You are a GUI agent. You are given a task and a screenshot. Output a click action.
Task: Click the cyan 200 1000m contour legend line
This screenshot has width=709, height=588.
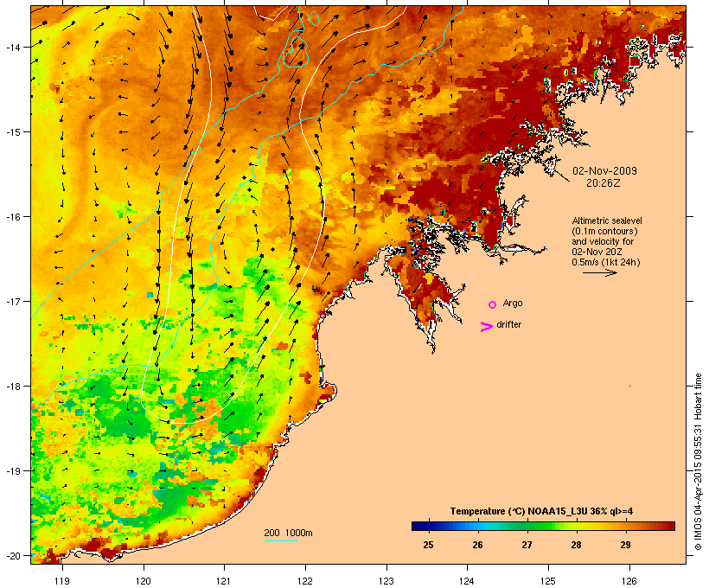281,540
